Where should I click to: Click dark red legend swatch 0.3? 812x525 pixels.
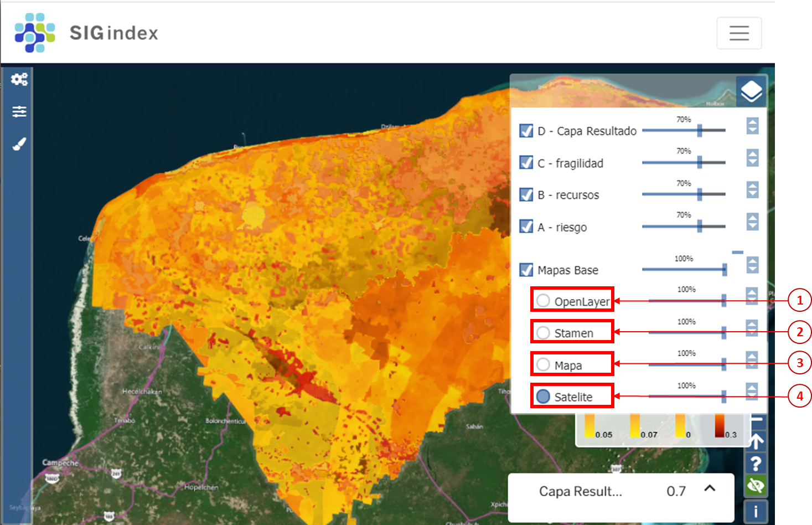[x=720, y=426]
